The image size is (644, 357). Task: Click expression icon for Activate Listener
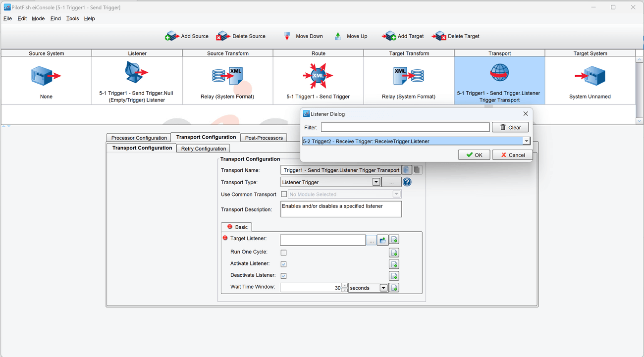click(x=394, y=264)
